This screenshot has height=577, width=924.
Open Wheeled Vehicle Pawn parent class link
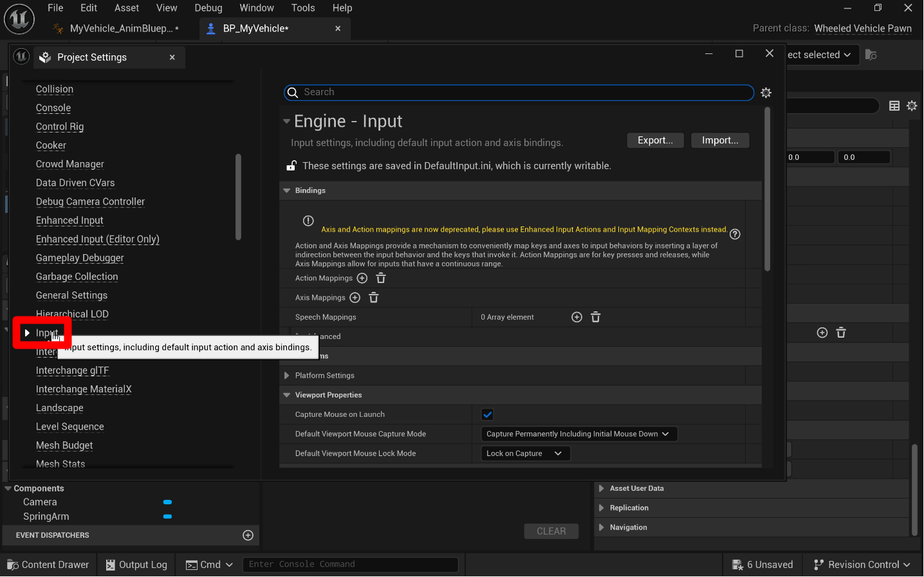tap(863, 28)
